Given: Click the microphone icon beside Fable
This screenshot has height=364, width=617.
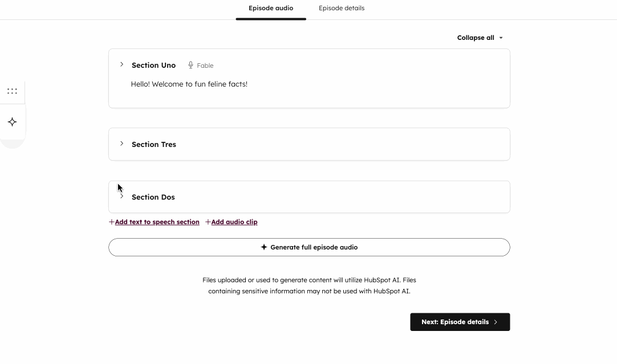Looking at the screenshot, I should (190, 66).
